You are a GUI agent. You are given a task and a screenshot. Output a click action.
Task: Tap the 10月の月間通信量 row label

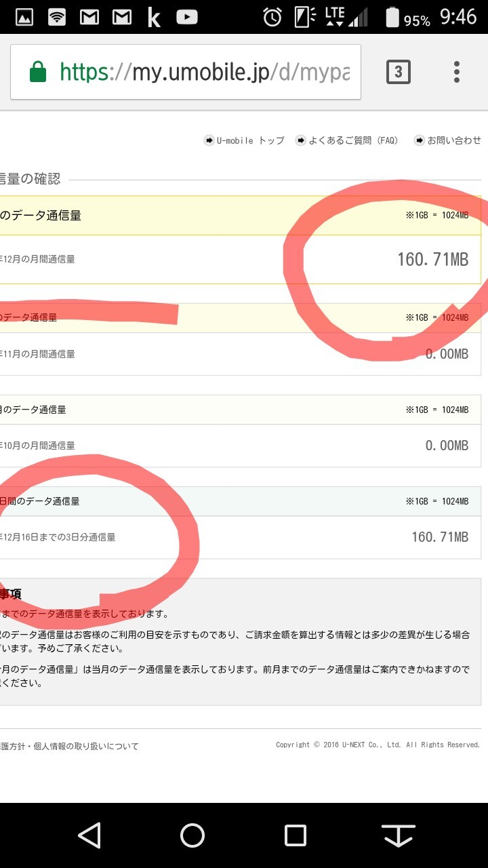tap(37, 446)
